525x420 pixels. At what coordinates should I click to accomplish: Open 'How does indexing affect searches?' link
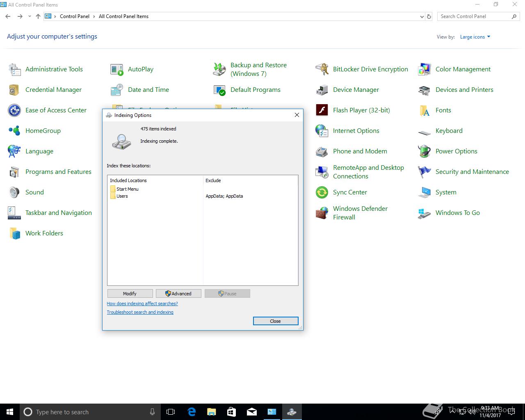coord(142,304)
